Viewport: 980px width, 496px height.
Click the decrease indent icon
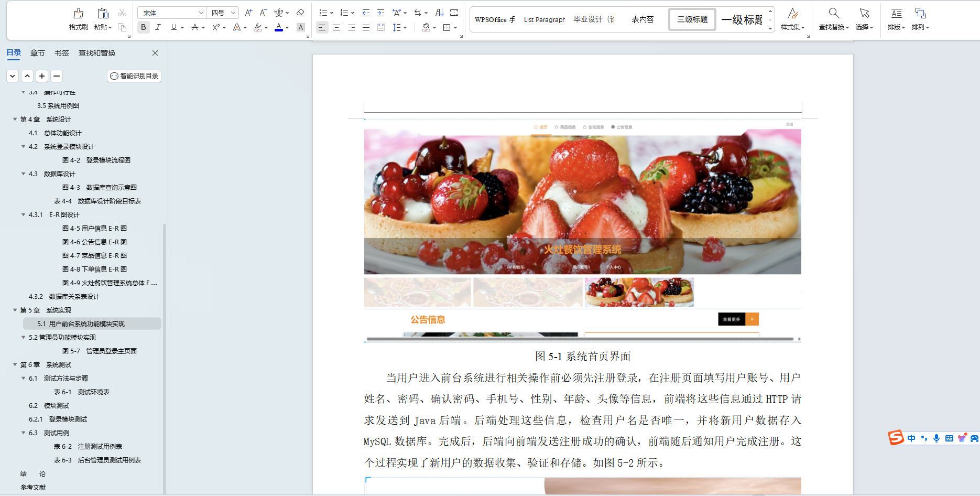366,13
